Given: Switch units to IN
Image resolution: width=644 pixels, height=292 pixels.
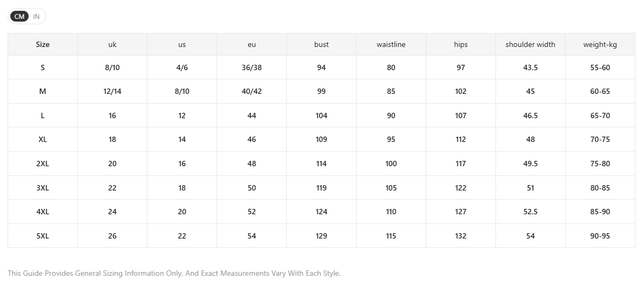Looking at the screenshot, I should [37, 16].
